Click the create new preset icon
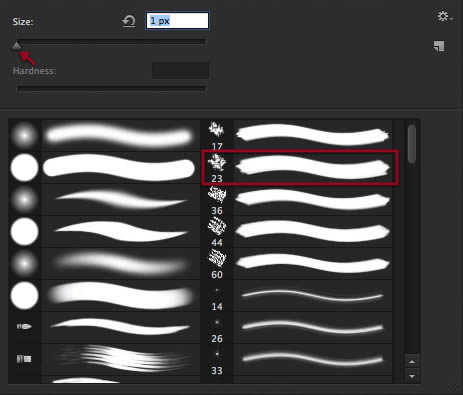The width and height of the screenshot is (463, 395). click(439, 46)
